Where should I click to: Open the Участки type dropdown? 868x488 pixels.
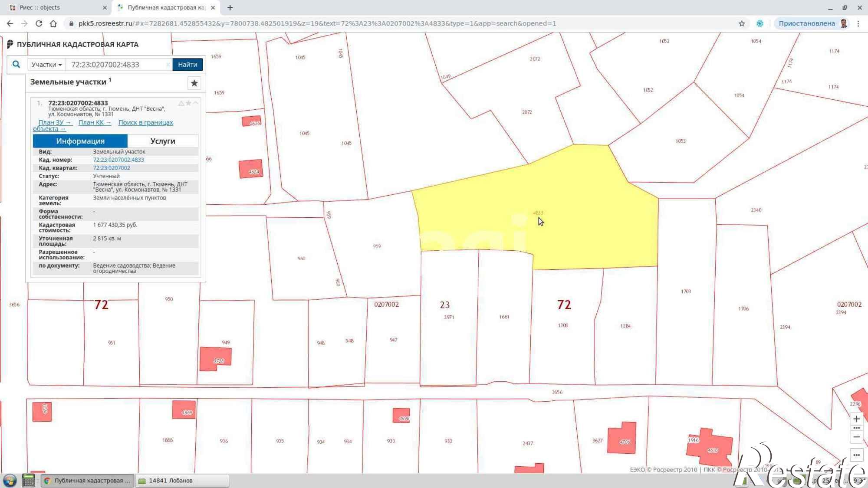[46, 65]
